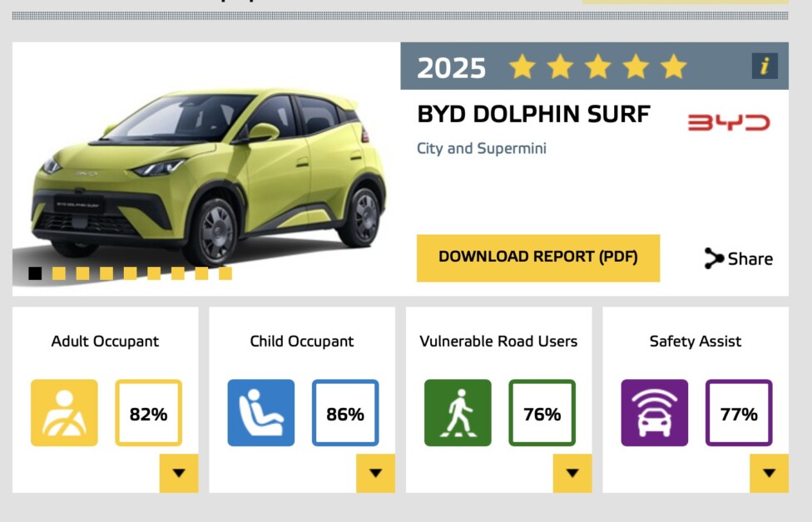The image size is (812, 522).
Task: Expand the Vulnerable Road Users details arrow
Action: [572, 474]
